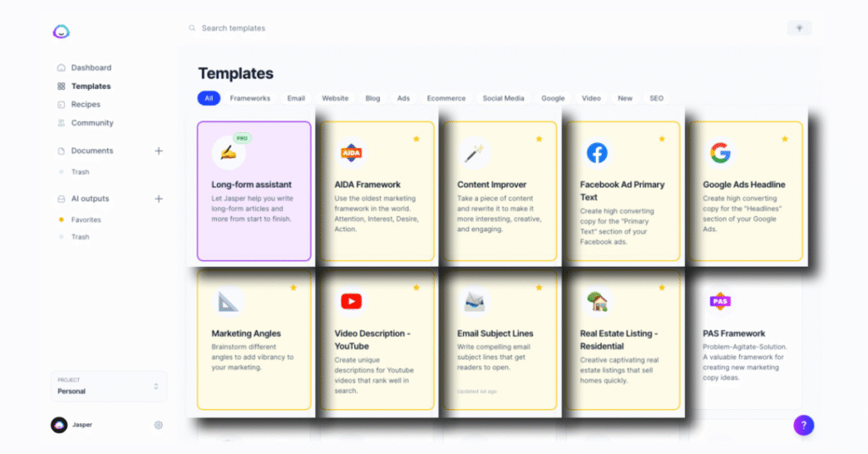This screenshot has height=454, width=868.
Task: Open Real Estate Listing - Residential template
Action: tap(623, 340)
